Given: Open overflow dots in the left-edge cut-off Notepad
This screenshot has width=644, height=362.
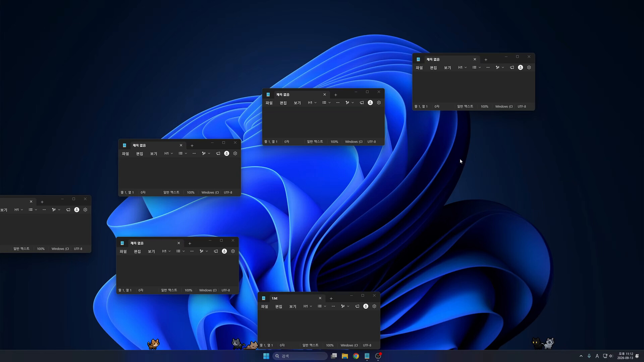Looking at the screenshot, I should click(x=44, y=210).
